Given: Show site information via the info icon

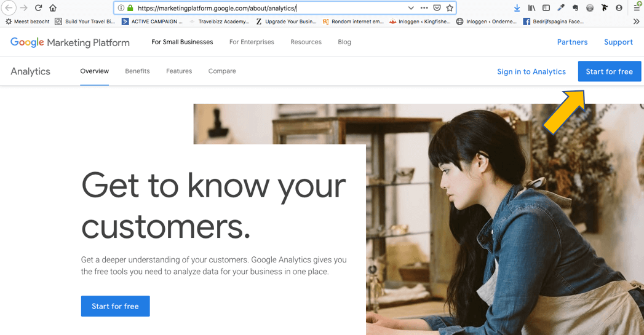Looking at the screenshot, I should (121, 8).
